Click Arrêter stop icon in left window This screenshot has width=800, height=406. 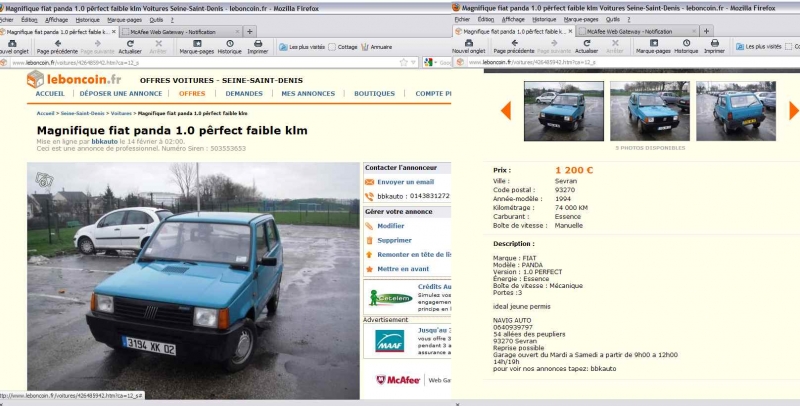pyautogui.click(x=159, y=44)
